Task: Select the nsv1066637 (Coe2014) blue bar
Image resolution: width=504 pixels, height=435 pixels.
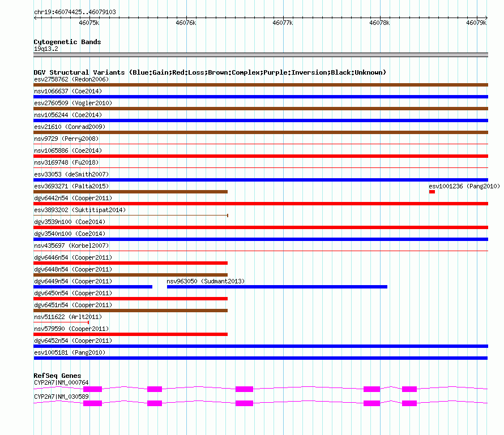Action: click(260, 97)
